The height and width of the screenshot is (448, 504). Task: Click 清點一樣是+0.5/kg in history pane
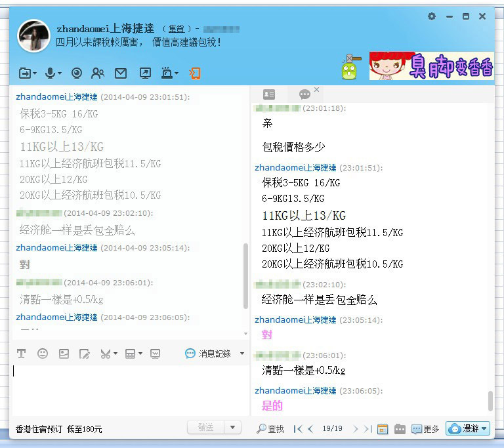tap(303, 370)
